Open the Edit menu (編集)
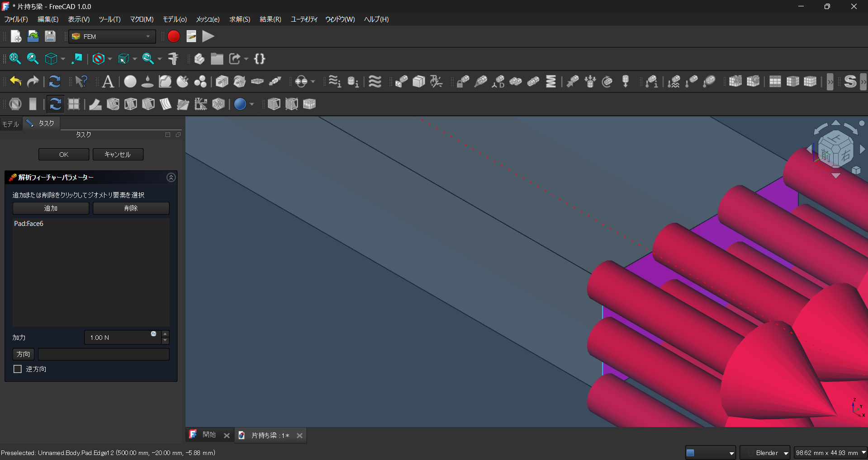The height and width of the screenshot is (460, 868). (48, 19)
